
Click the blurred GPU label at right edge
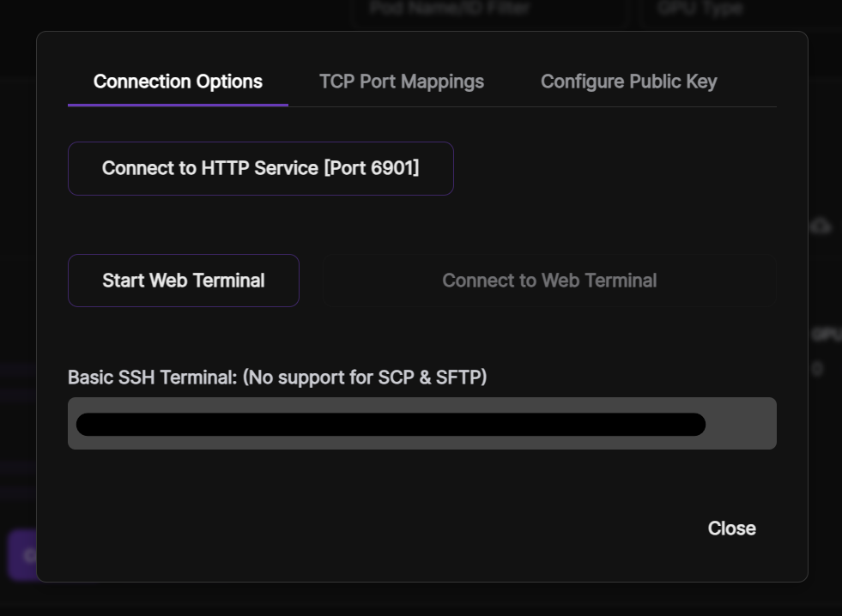click(x=826, y=335)
